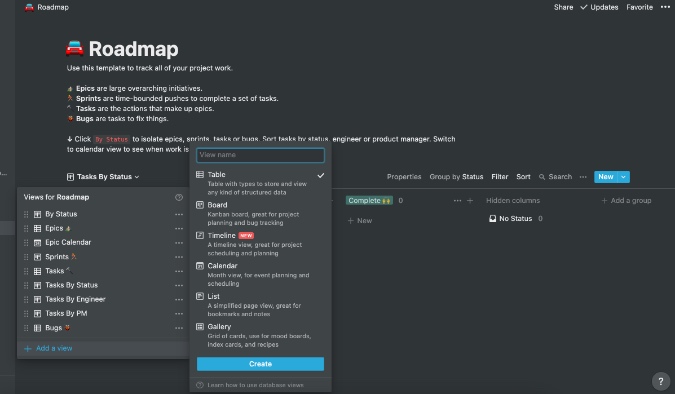Click the No Status inbox icon
This screenshot has width=675, height=394.
click(x=492, y=219)
